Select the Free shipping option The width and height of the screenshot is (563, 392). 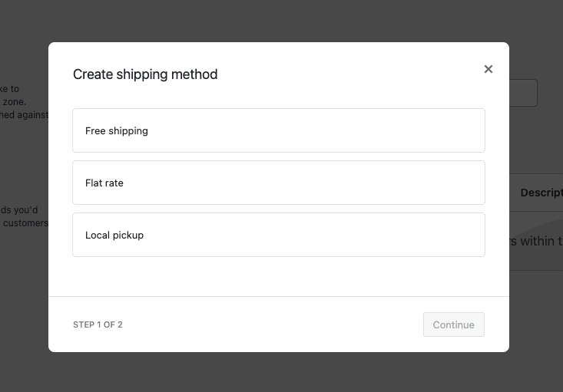(x=279, y=130)
